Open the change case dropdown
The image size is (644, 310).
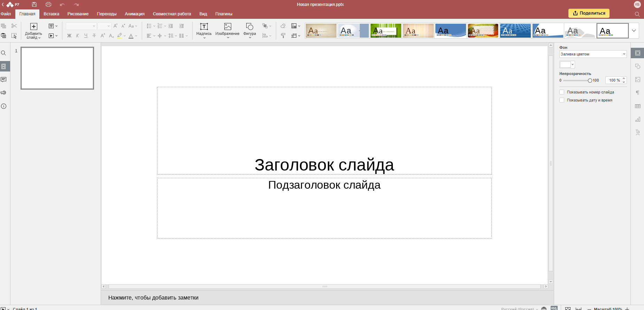click(133, 26)
